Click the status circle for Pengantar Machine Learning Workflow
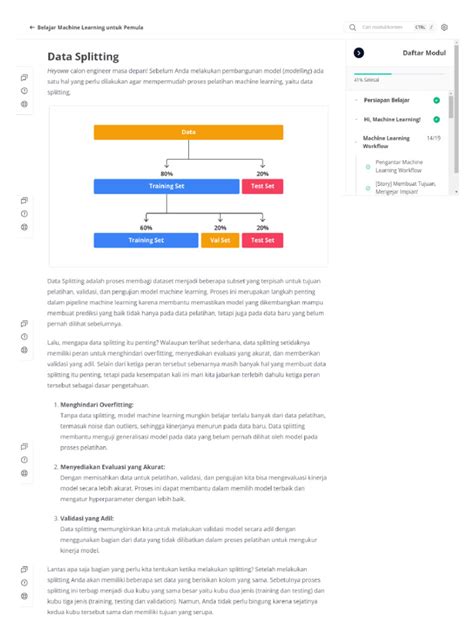 click(x=368, y=166)
